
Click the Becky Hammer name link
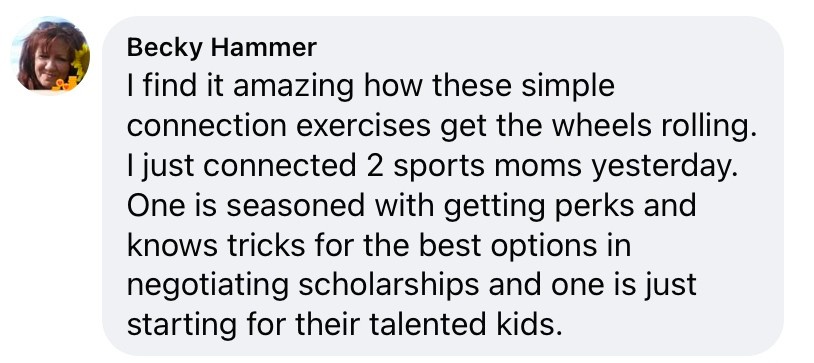(221, 48)
